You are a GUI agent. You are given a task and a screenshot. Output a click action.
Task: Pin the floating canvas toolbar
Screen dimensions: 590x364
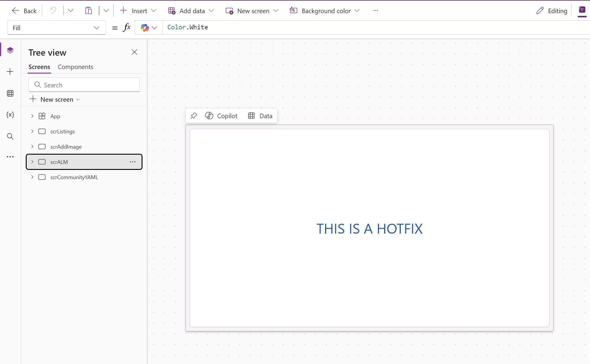194,116
